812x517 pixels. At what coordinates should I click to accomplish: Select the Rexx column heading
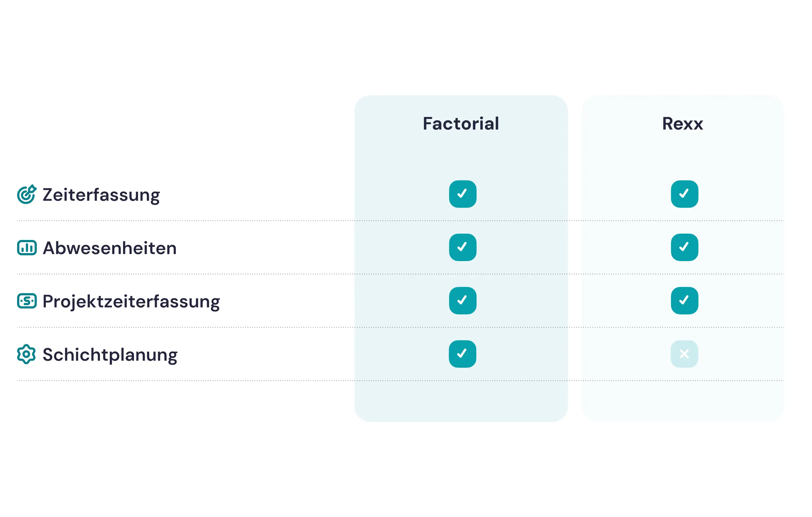(x=682, y=124)
